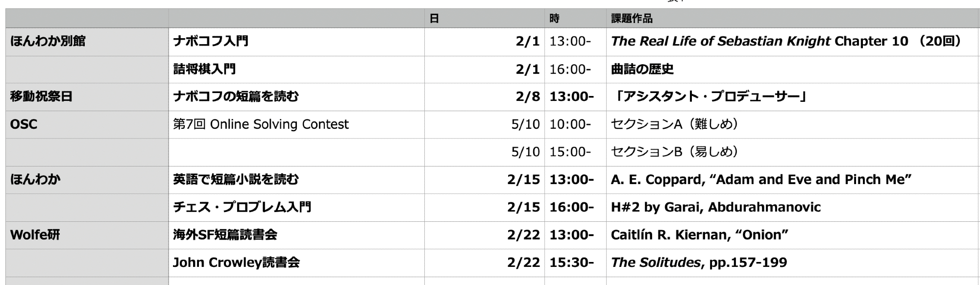Click the 日 column header cell
Image resolution: width=980 pixels, height=285 pixels.
[x=484, y=19]
